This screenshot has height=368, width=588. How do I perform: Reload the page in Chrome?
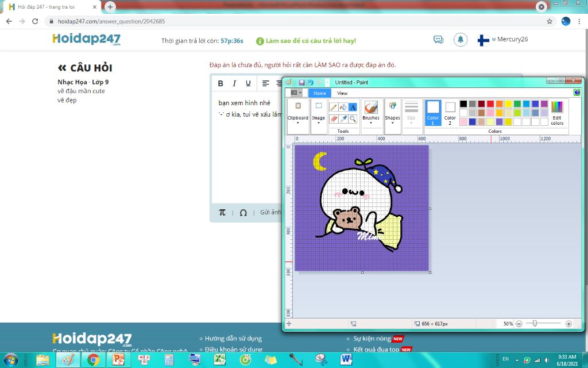[35, 21]
